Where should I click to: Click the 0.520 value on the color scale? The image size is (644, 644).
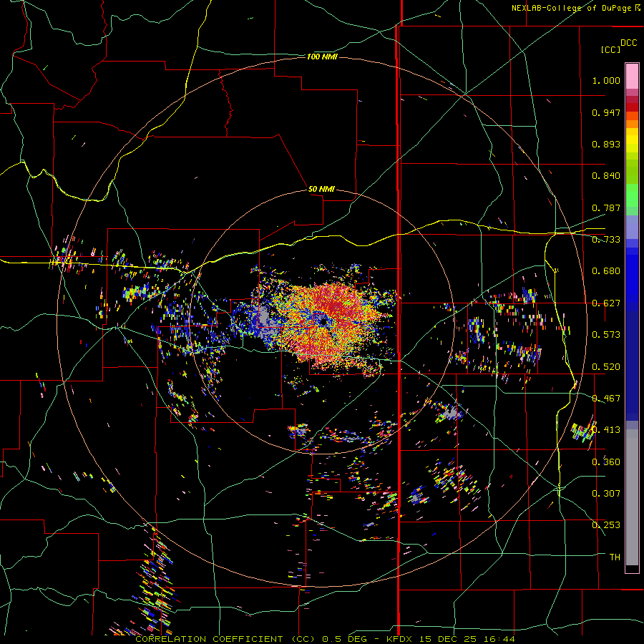(x=606, y=367)
